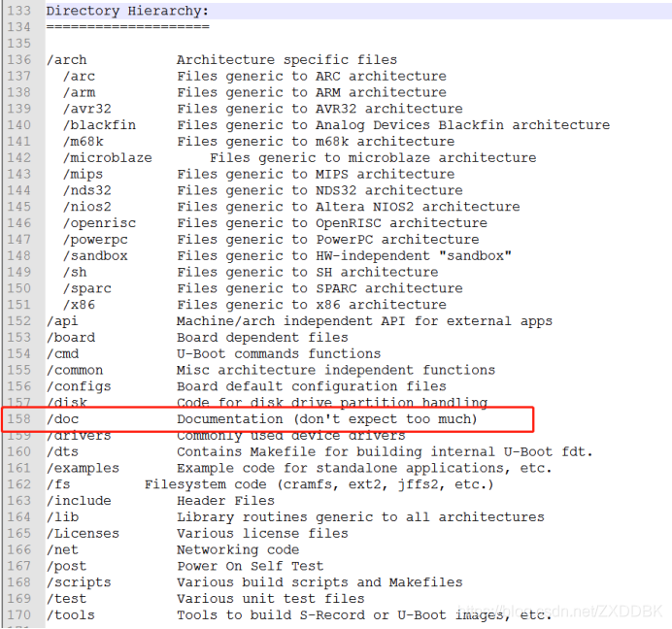
Task: Click 'Files generic to Analog Devices Blackfin architecture'
Action: pyautogui.click(x=393, y=124)
